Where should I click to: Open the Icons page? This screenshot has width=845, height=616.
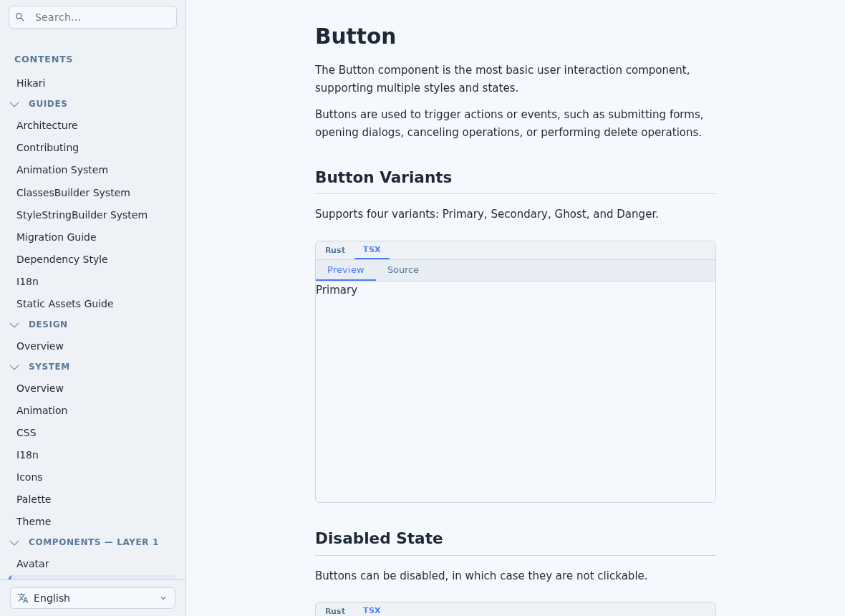pyautogui.click(x=29, y=478)
